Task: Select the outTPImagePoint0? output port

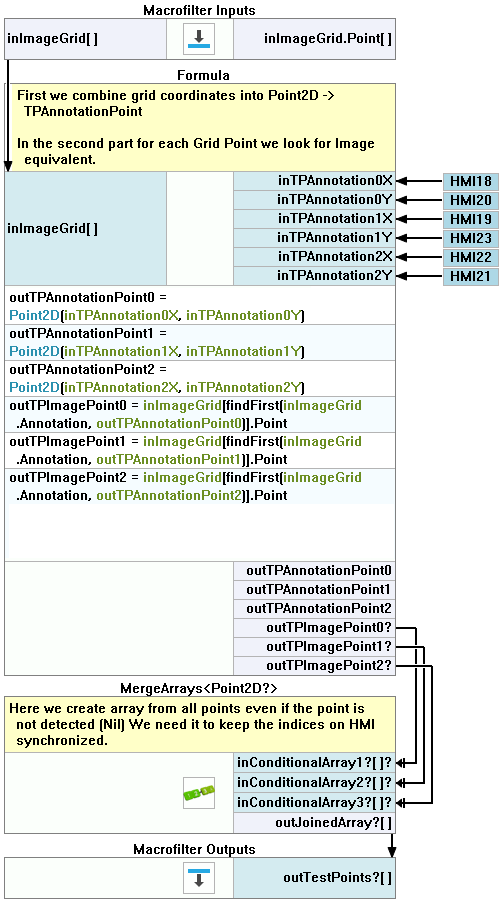Action: click(314, 628)
